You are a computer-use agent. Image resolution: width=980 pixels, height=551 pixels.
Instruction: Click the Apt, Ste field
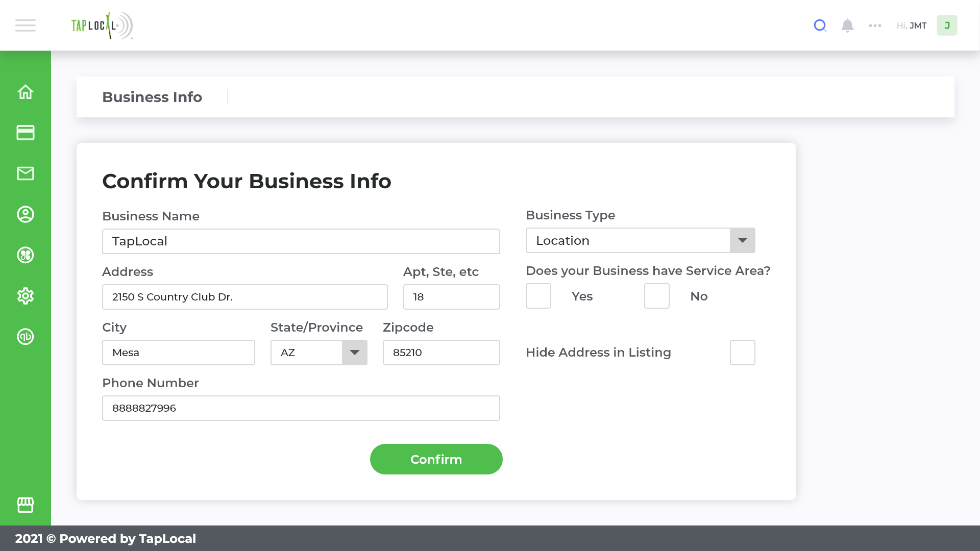(452, 297)
